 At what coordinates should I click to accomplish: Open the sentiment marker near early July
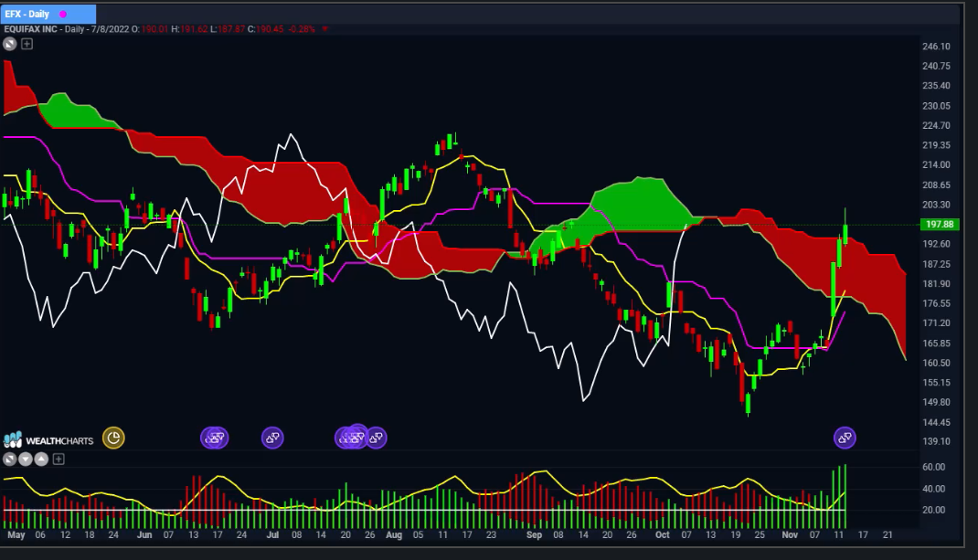(272, 438)
